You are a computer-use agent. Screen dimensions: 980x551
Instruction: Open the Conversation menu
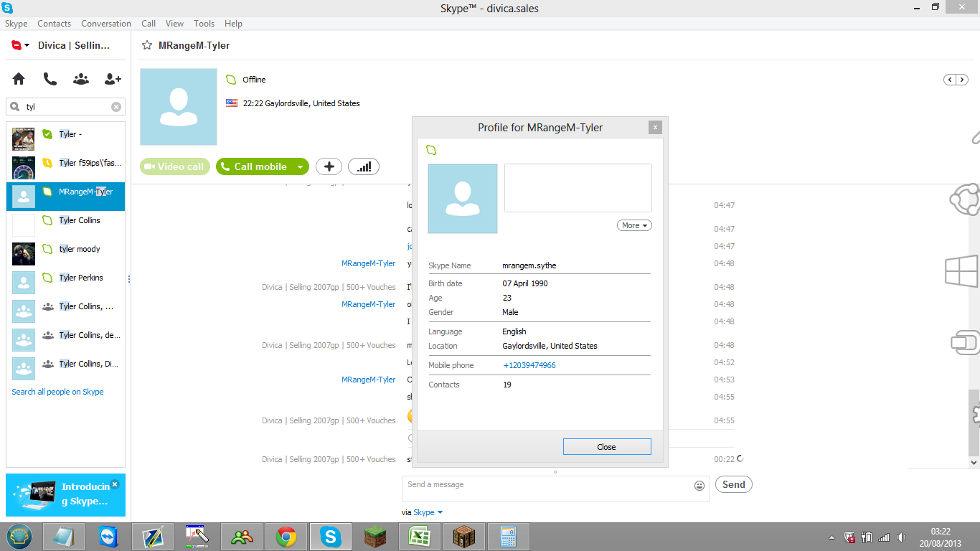pos(106,24)
